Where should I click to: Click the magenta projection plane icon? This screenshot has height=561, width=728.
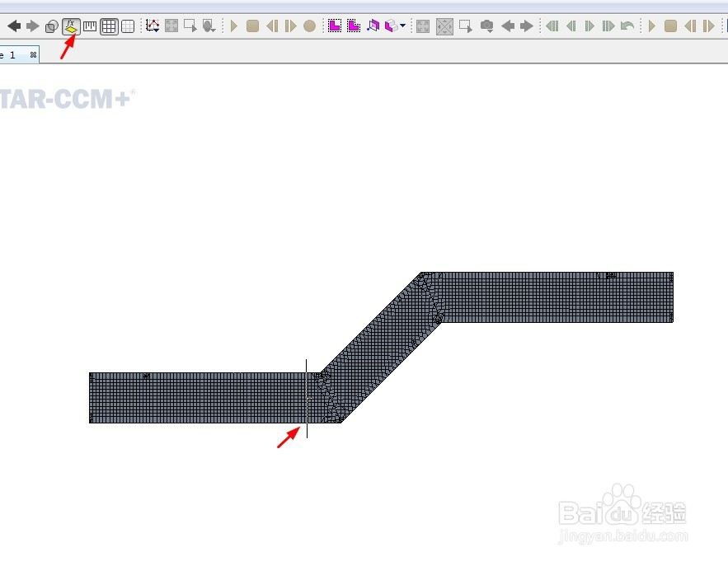point(373,26)
